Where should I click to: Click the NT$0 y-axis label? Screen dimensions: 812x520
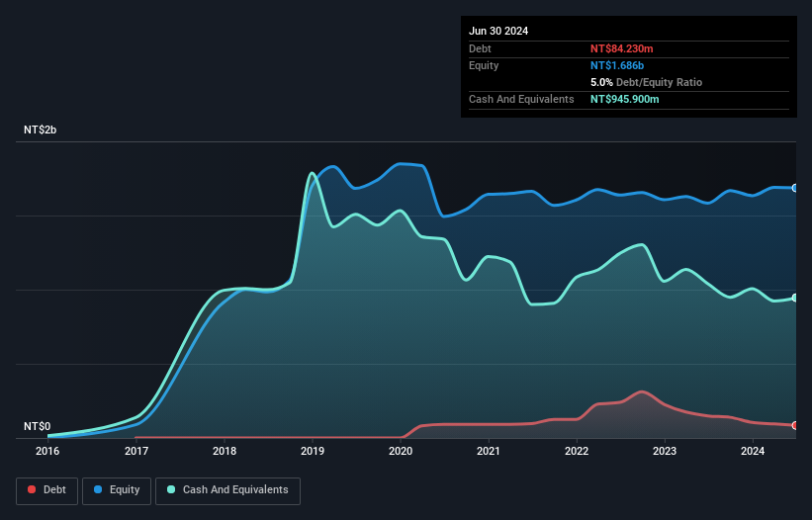pos(38,426)
